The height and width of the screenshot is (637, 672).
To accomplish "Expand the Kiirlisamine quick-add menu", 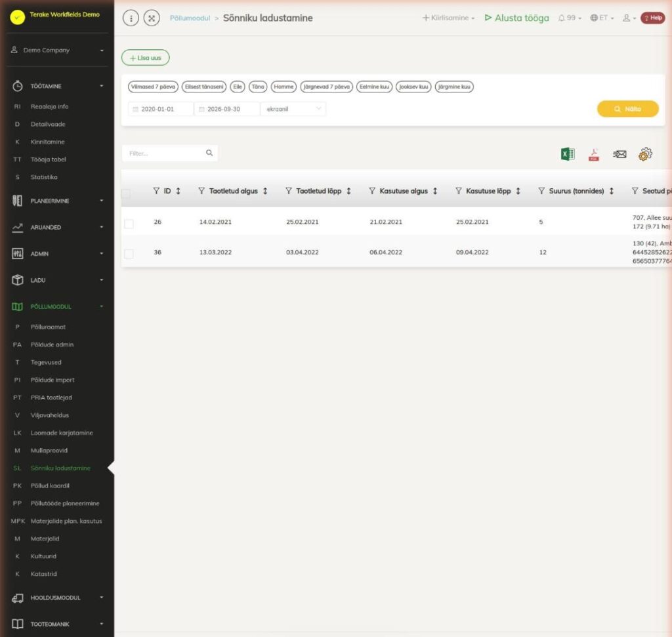I will click(448, 18).
